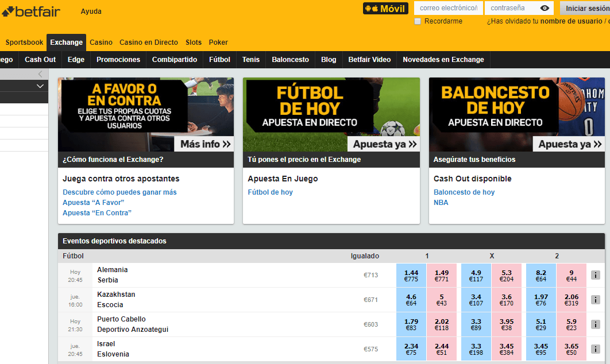This screenshot has height=364, width=610.
Task: Click Apuesta ya on Fútbol de Hoy banner
Action: (384, 144)
